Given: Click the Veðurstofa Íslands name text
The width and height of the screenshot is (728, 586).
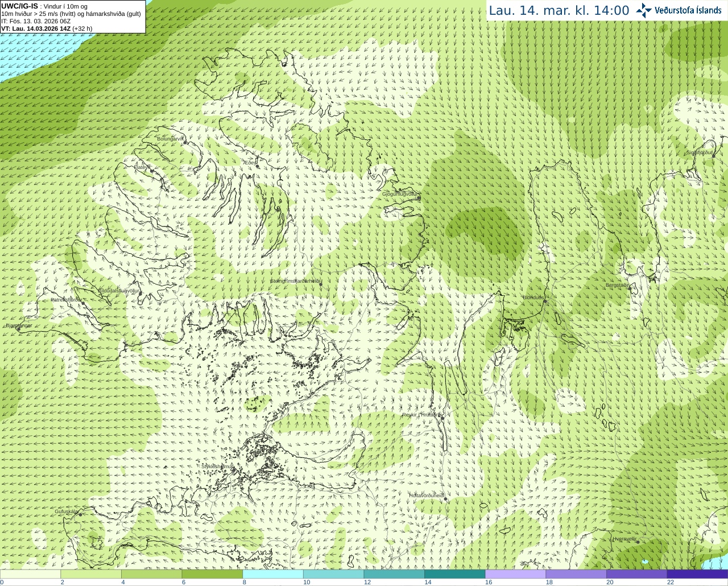Looking at the screenshot, I should point(688,10).
